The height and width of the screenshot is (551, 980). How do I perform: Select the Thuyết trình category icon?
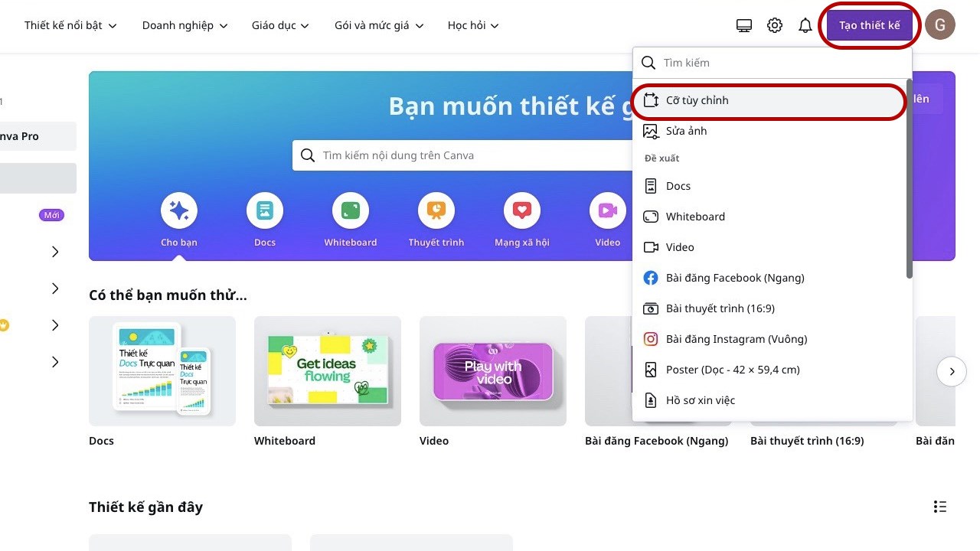(436, 210)
